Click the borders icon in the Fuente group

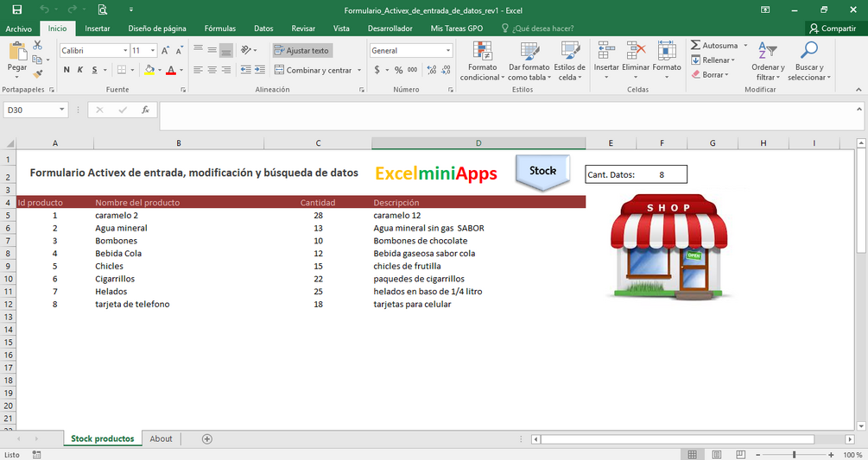pyautogui.click(x=121, y=70)
